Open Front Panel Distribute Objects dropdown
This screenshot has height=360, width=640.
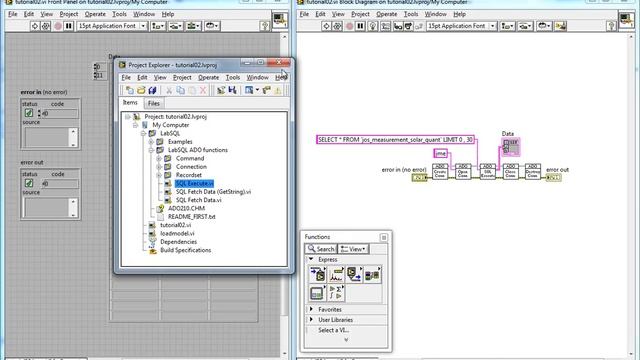point(176,26)
